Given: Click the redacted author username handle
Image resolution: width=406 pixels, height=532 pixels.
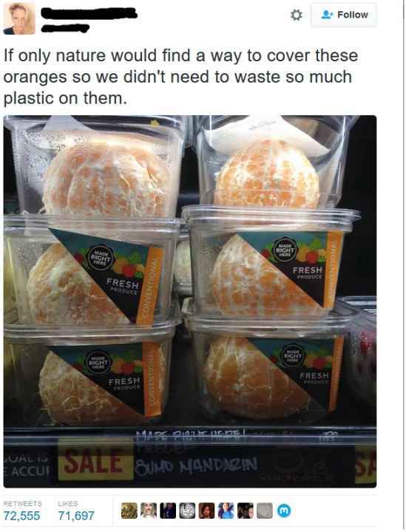Looking at the screenshot, I should pyautogui.click(x=65, y=28).
